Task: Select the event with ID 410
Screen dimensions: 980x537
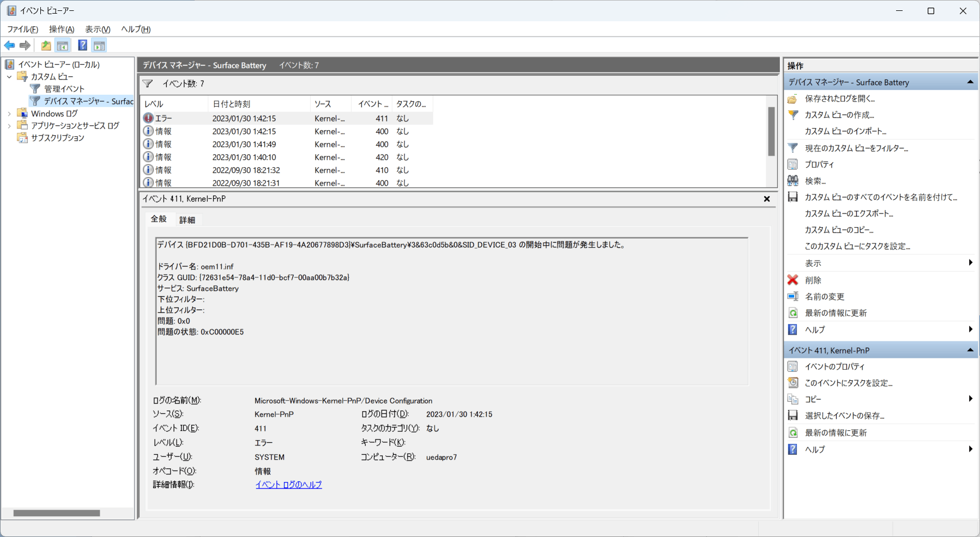Action: pos(287,170)
